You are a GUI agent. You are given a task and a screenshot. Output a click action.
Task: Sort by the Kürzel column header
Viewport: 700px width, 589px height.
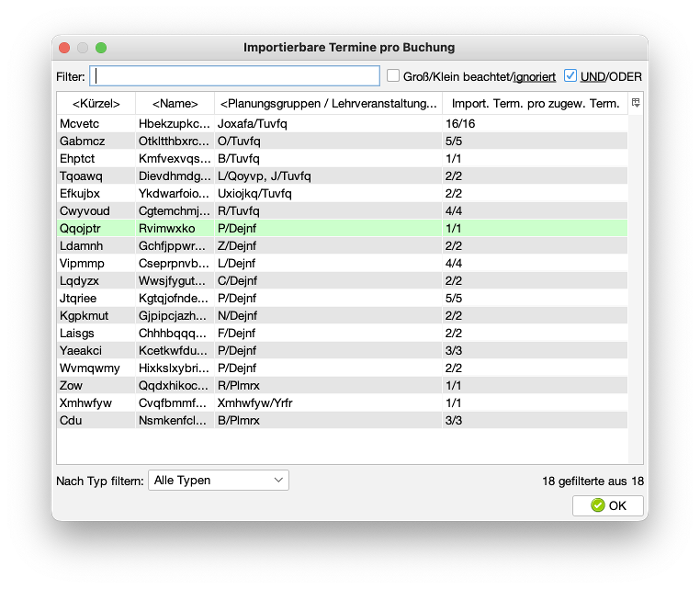96,103
